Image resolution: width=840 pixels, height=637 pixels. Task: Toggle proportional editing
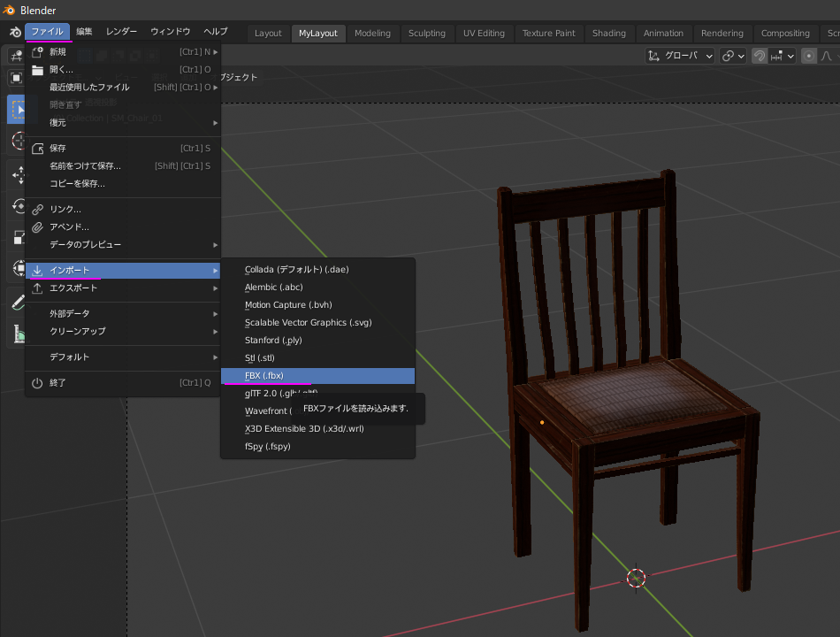[808, 55]
